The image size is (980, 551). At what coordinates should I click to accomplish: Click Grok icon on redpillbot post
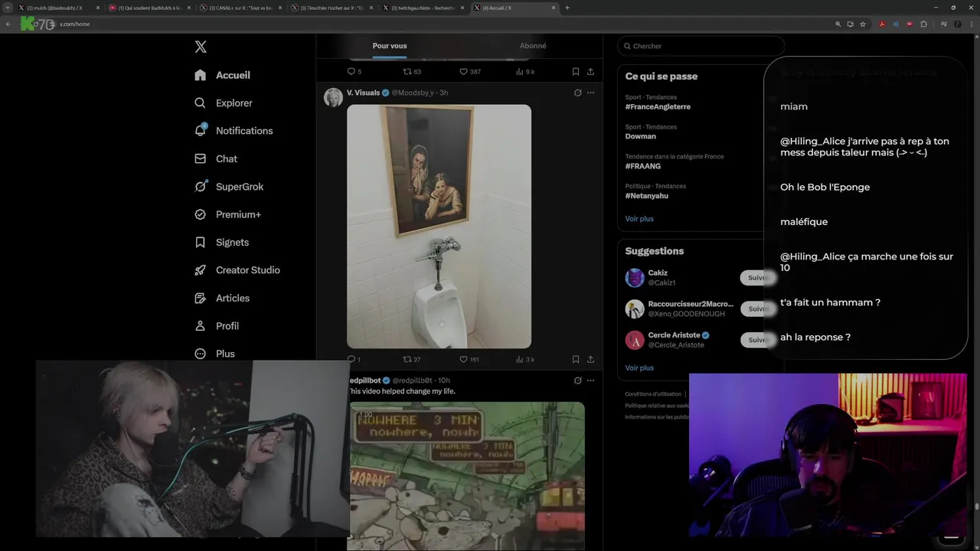577,380
